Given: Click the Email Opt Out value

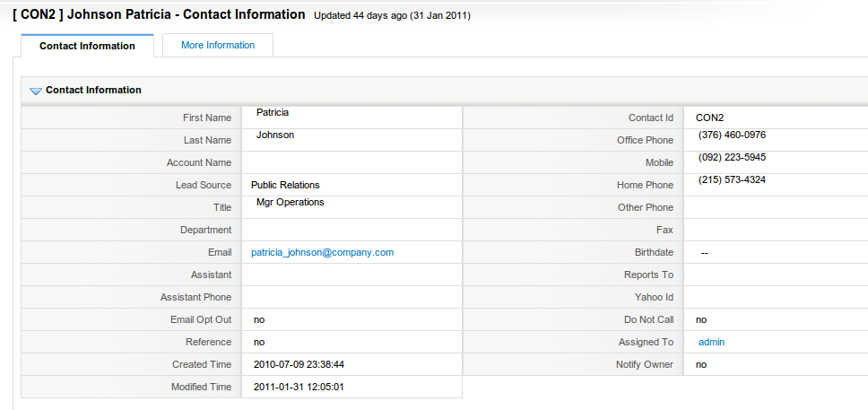Looking at the screenshot, I should click(x=259, y=320).
